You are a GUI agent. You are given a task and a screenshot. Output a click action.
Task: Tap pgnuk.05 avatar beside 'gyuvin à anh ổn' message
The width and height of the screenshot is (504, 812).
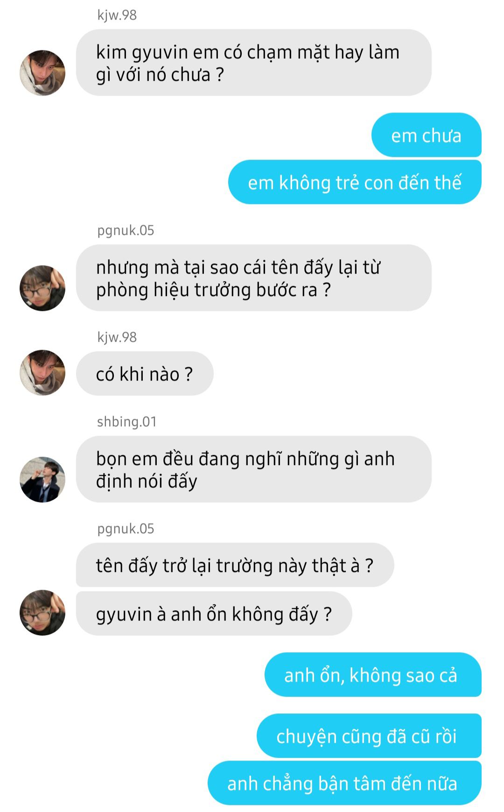click(x=42, y=613)
